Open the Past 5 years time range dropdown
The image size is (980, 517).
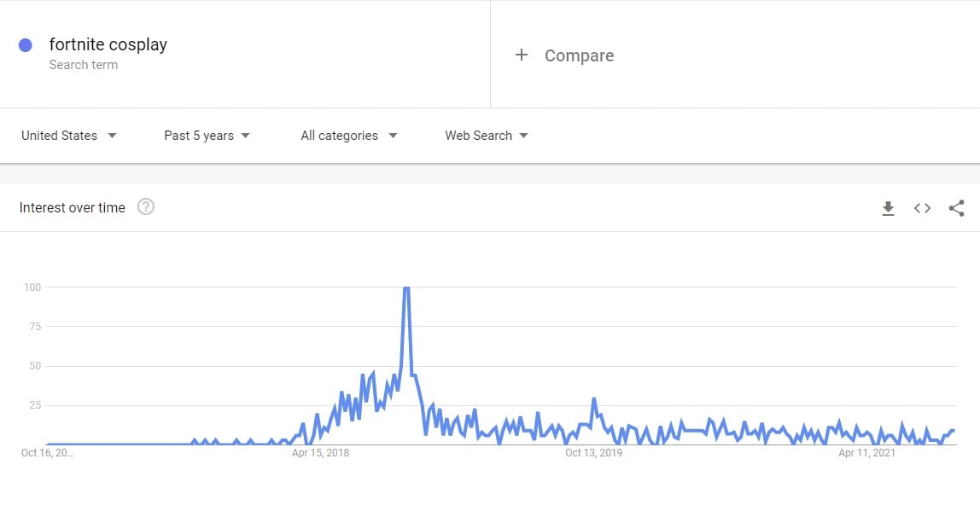click(x=205, y=135)
